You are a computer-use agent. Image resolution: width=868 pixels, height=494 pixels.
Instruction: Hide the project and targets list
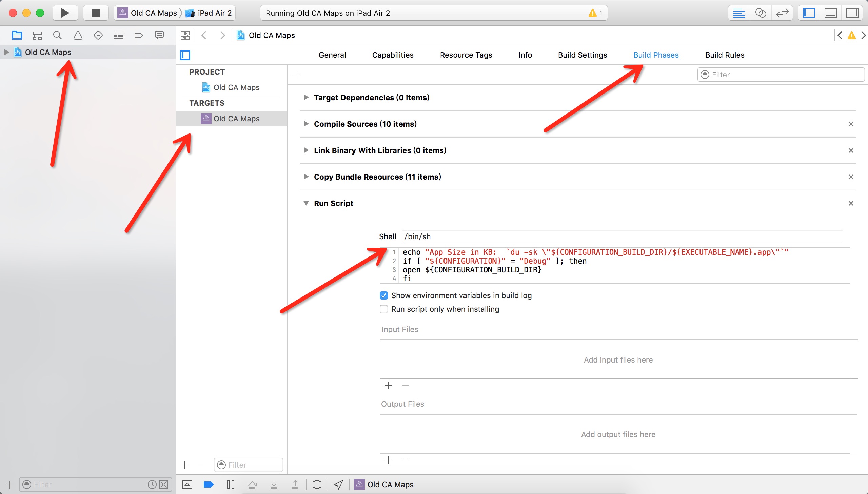[185, 55]
